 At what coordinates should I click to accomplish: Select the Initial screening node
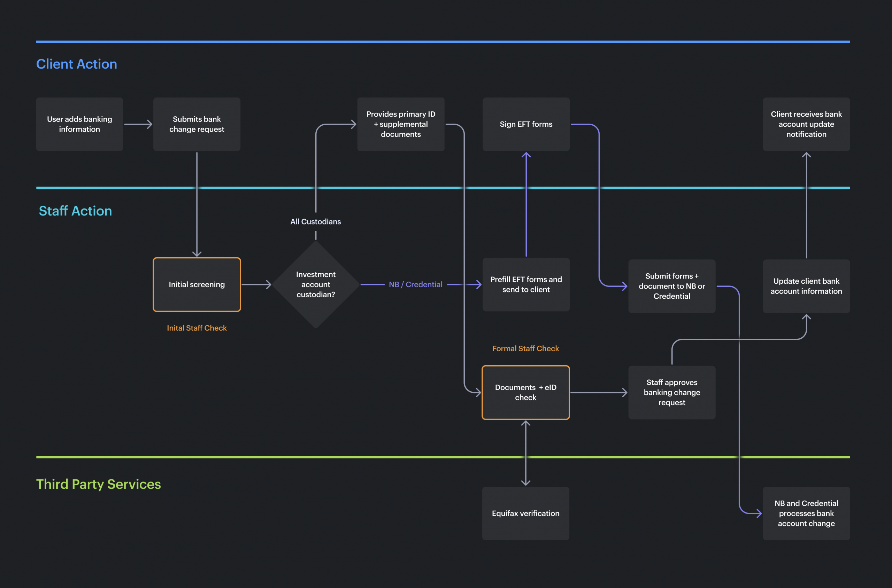tap(197, 284)
